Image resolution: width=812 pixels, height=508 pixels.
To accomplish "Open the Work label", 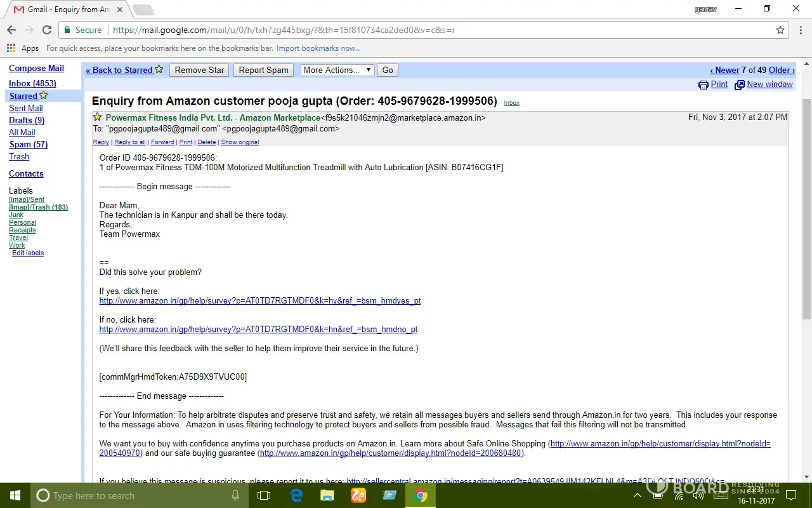I will pos(17,245).
